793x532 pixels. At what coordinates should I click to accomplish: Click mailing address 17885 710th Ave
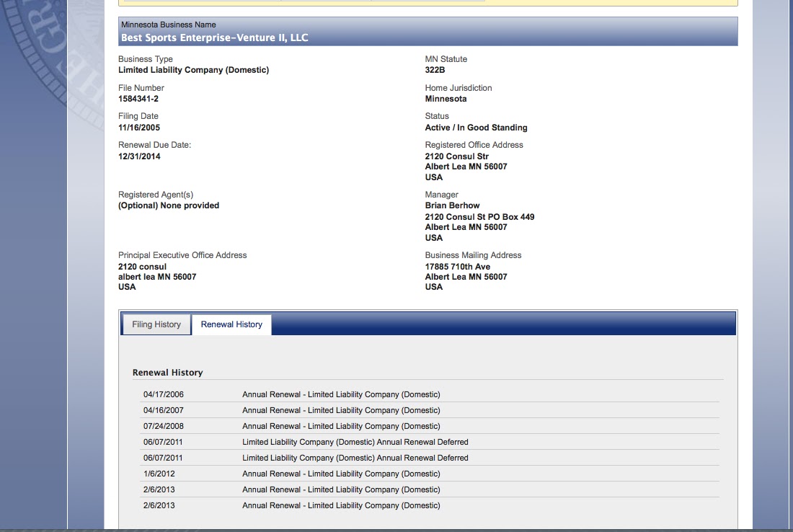point(457,267)
